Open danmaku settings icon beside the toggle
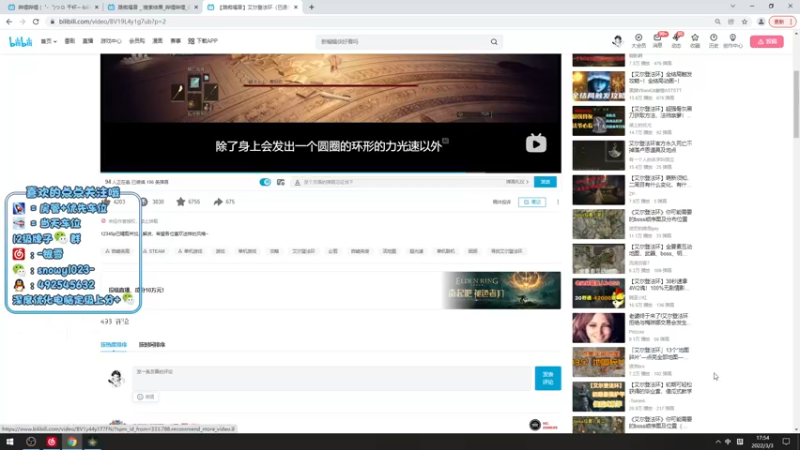Screen dimensions: 800x450 [x=281, y=182]
